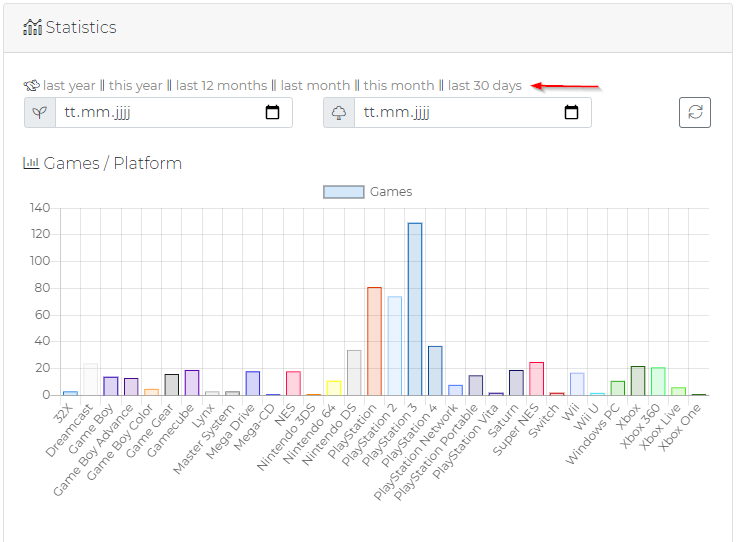This screenshot has width=737, height=542.
Task: Open the calendar picker on start date field
Action: pyautogui.click(x=273, y=112)
